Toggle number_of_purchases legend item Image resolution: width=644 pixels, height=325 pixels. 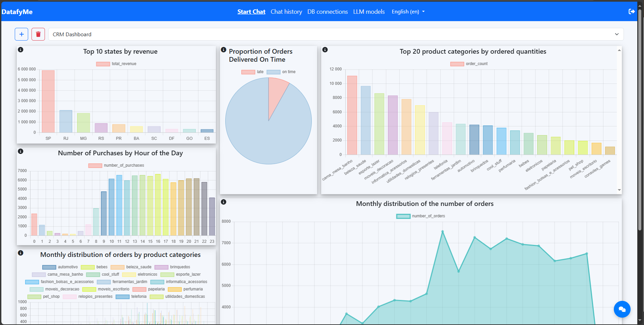[x=116, y=165]
